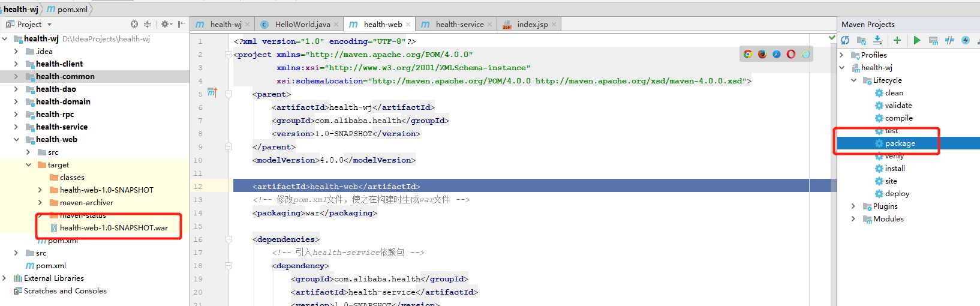Screen dimensions: 980x306
Task: Open in Firefox browser icon
Action: point(762,54)
